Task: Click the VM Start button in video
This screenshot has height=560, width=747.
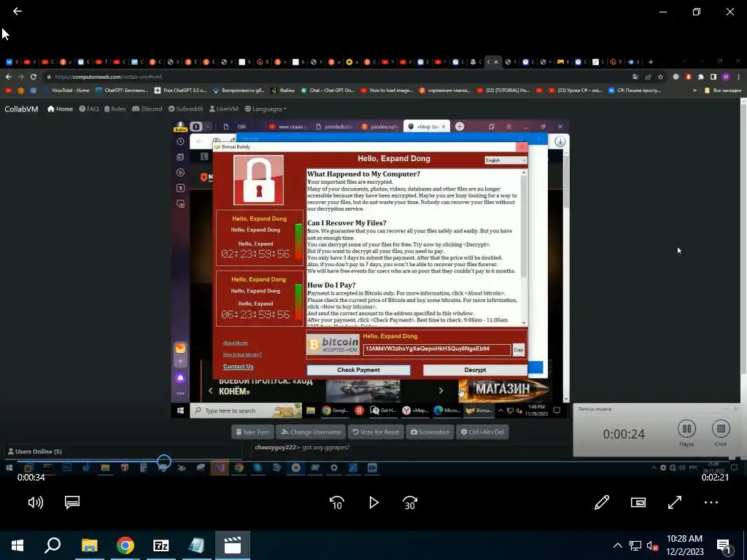Action: point(181,411)
